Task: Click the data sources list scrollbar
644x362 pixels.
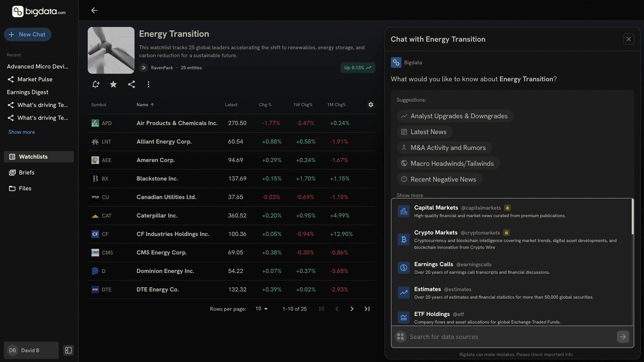Action: pos(633,217)
